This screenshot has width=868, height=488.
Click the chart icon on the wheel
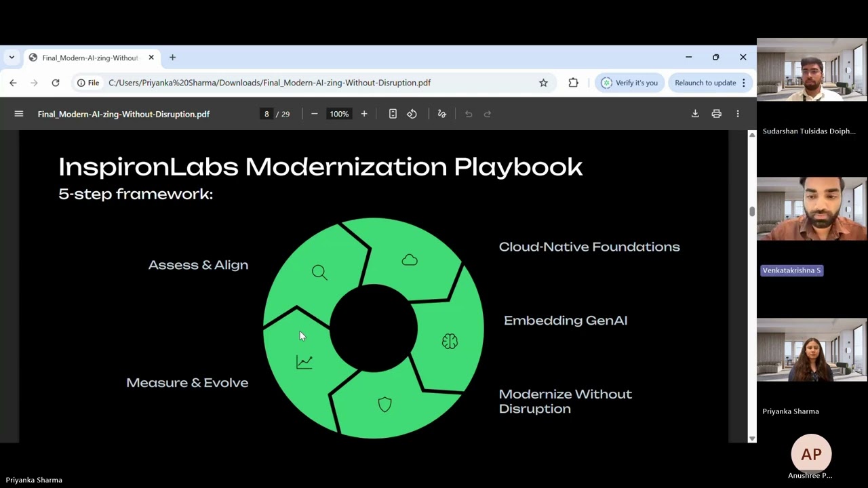click(x=304, y=363)
